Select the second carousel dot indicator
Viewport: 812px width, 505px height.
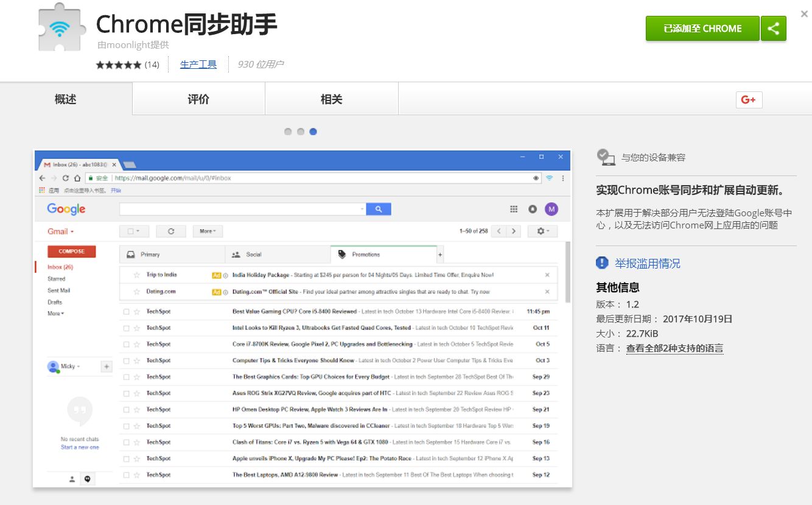pyautogui.click(x=301, y=132)
